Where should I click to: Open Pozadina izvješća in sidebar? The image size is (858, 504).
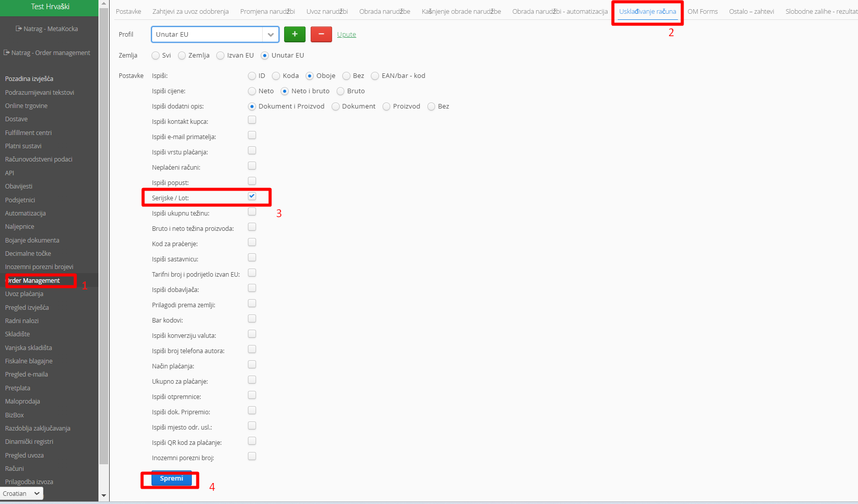29,79
